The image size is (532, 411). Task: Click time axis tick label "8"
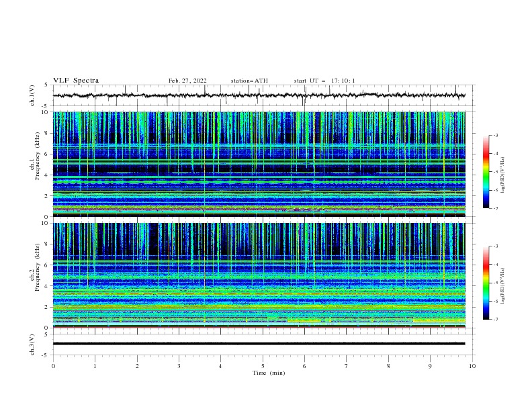coord(388,366)
